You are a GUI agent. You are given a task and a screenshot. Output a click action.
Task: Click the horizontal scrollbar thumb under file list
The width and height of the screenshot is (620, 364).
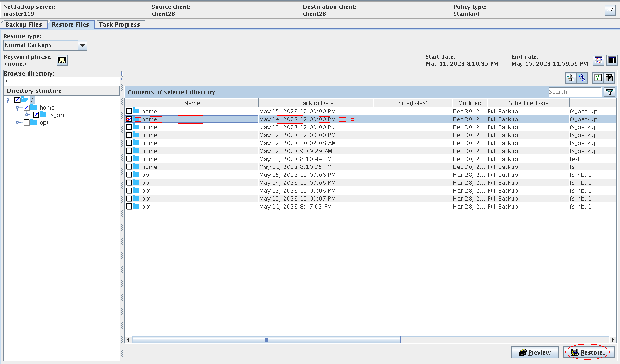pyautogui.click(x=266, y=340)
